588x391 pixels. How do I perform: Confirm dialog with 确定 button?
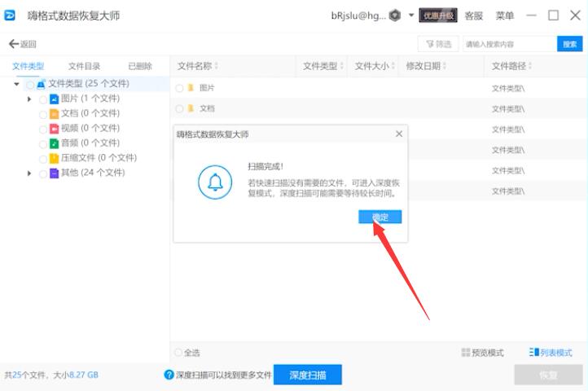pos(380,217)
